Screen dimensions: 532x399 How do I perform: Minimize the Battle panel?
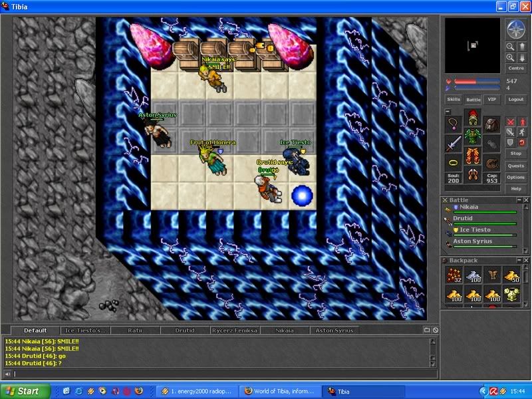[x=519, y=200]
